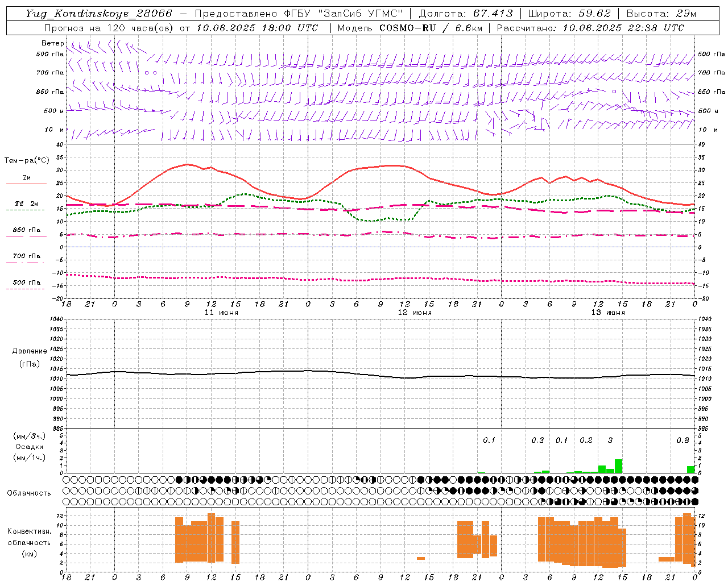The width and height of the screenshot is (728, 582).
Task: Click the small orange convective bar near 12 июня 14h
Action: 421,558
